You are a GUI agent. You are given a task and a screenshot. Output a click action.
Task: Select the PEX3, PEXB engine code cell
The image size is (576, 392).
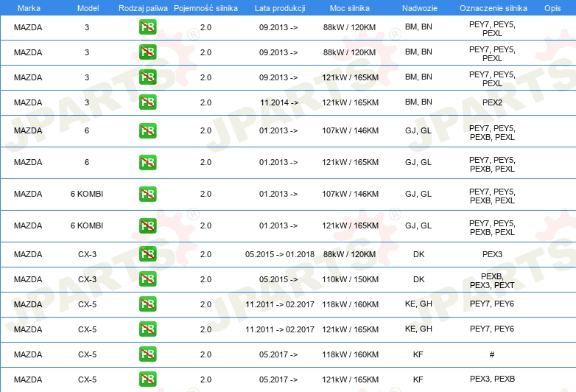(492, 379)
